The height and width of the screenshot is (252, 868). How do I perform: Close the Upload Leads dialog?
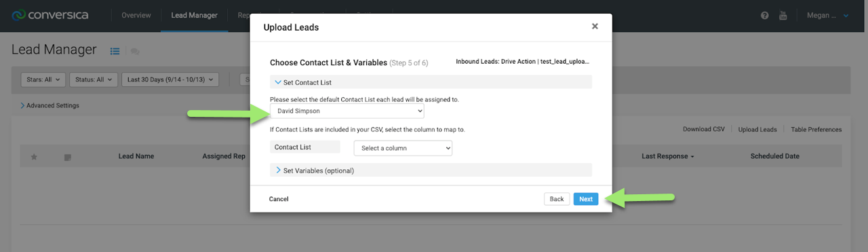tap(595, 26)
